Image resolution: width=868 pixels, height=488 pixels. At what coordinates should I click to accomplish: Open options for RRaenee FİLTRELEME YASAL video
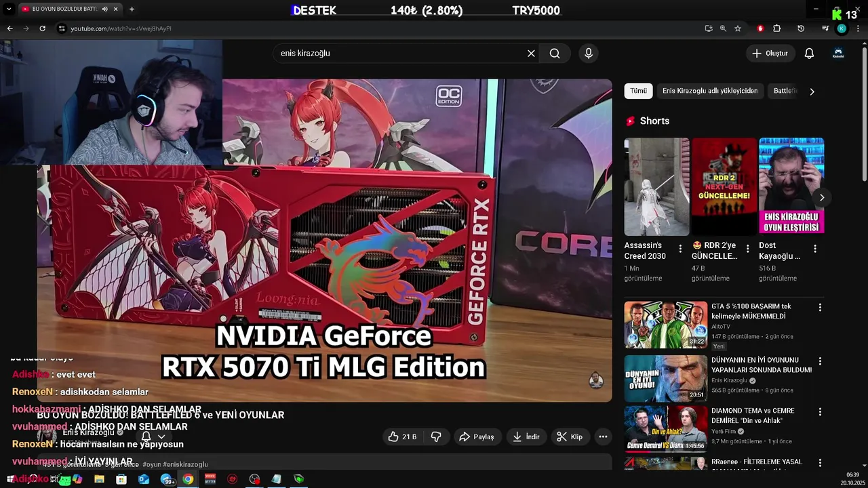820,463
